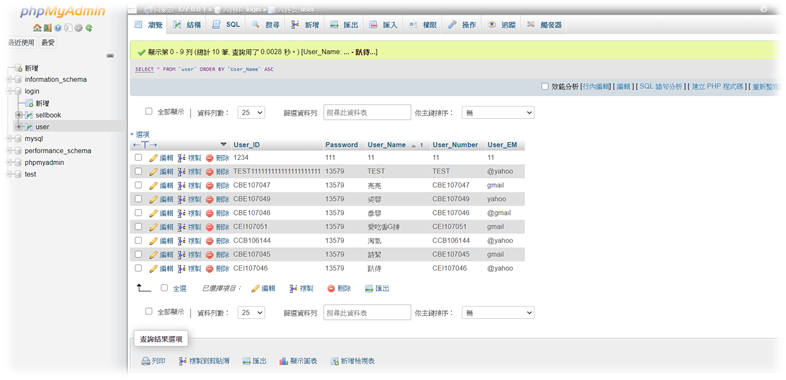Click the printer icon in query results options
The height and width of the screenshot is (380, 786).
tap(146, 361)
